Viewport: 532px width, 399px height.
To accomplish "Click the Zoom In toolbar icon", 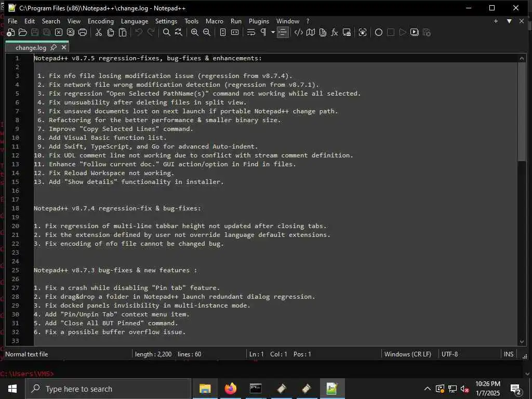I will (x=195, y=33).
